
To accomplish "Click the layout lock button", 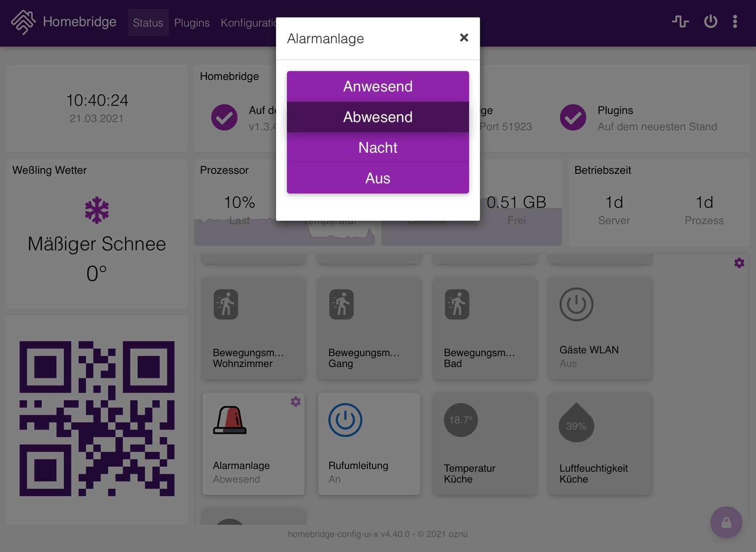I will click(x=726, y=523).
